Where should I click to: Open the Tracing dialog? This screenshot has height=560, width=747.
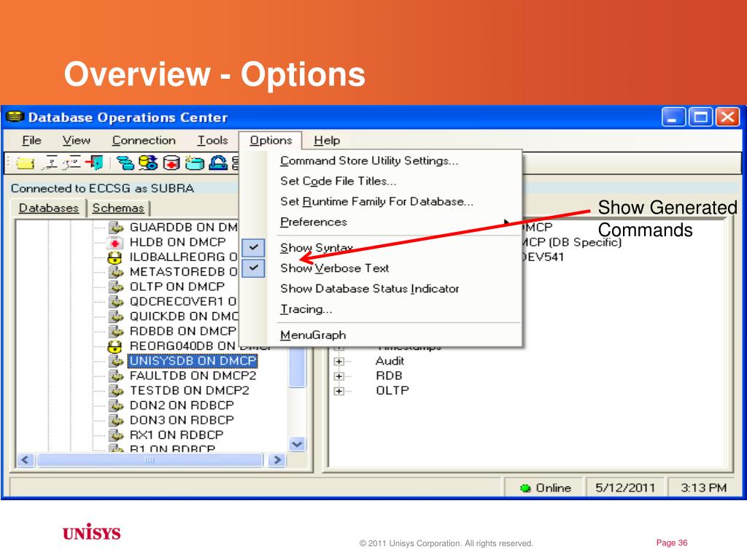306,309
